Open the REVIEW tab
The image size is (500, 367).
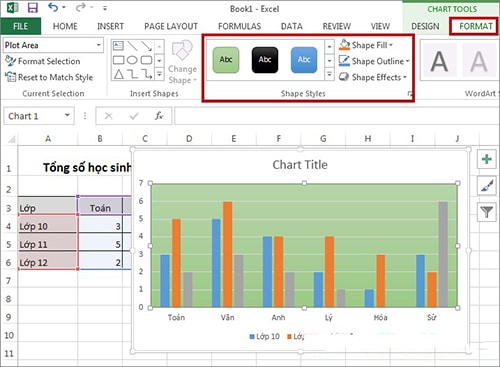337,26
